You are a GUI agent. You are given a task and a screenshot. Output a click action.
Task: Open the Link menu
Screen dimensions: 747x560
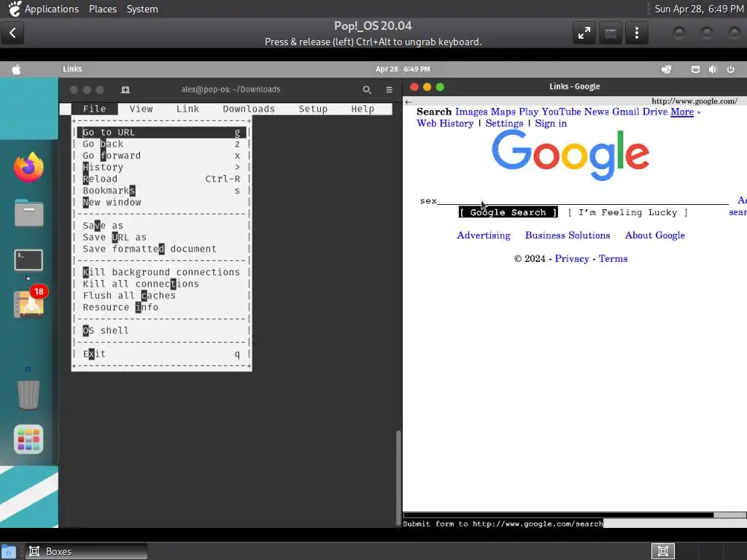[187, 109]
